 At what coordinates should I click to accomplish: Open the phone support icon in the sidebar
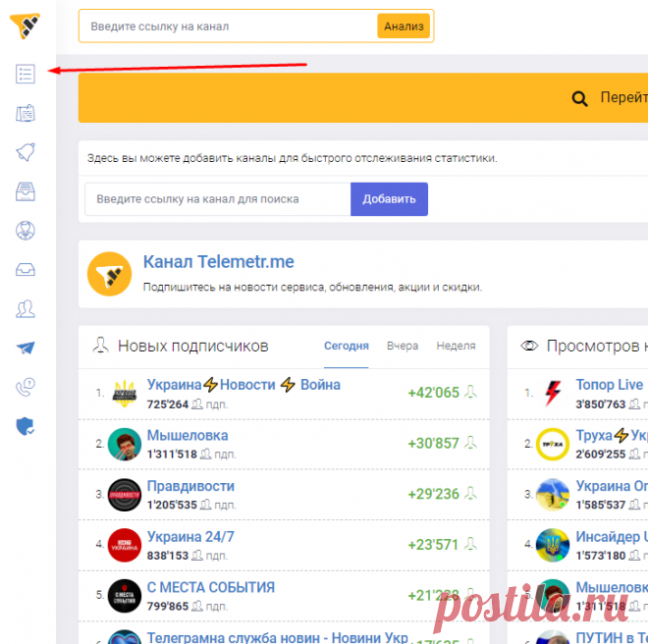(26, 387)
